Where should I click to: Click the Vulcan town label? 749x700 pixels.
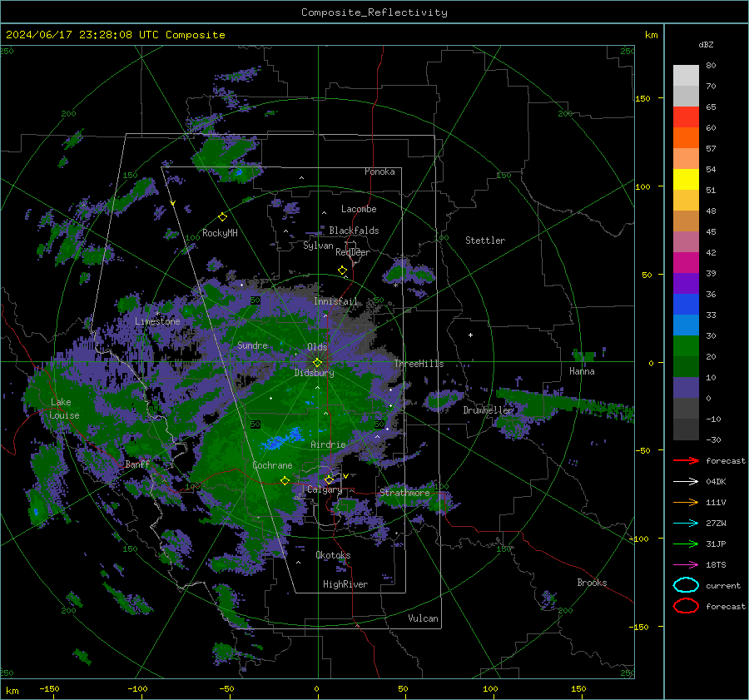tap(424, 618)
